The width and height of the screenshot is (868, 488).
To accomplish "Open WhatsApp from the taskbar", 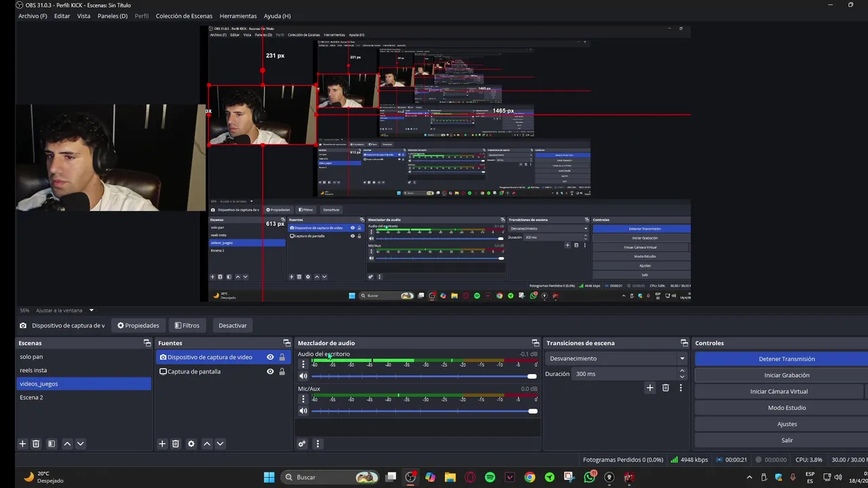I will [589, 477].
